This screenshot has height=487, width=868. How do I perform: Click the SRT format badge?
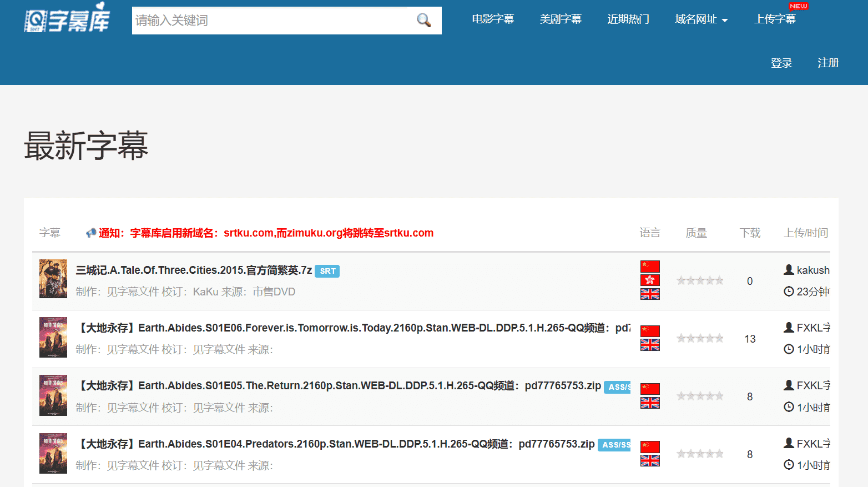click(327, 271)
